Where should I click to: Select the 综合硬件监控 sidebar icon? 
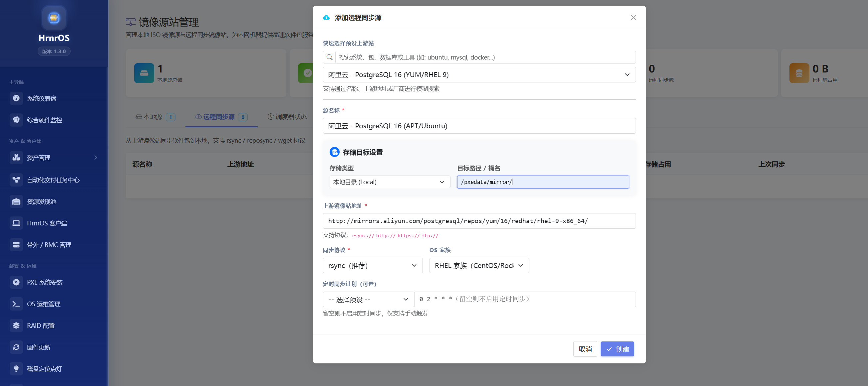pos(16,120)
